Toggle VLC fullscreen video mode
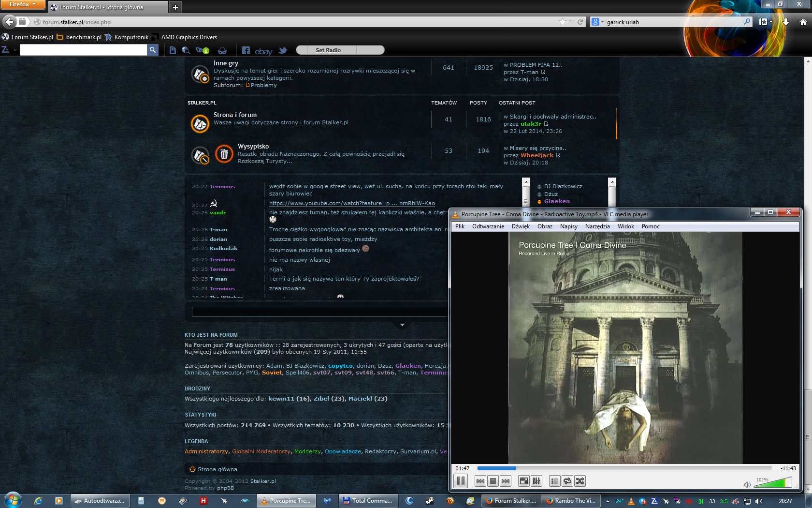 (x=523, y=481)
